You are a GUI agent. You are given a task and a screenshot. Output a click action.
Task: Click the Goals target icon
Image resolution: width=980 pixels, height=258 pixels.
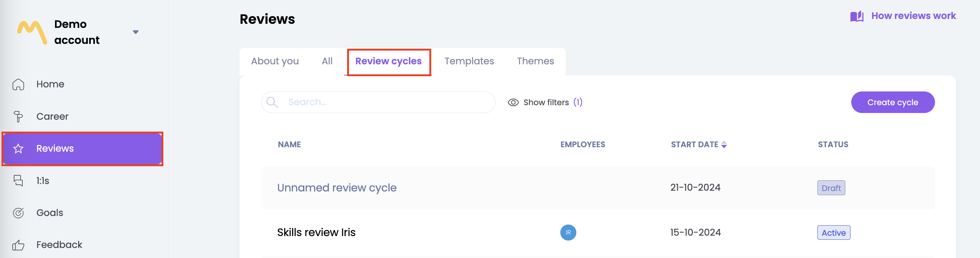(x=18, y=213)
